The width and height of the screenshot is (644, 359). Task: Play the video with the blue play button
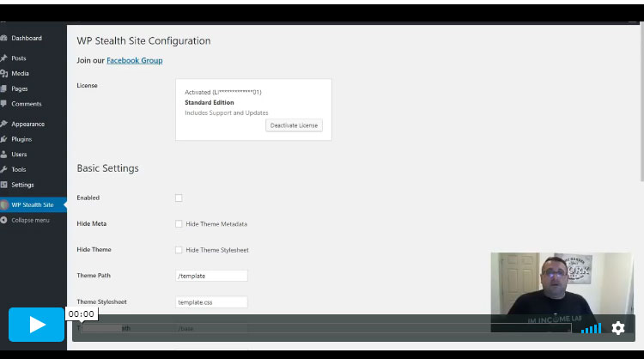[x=37, y=325]
